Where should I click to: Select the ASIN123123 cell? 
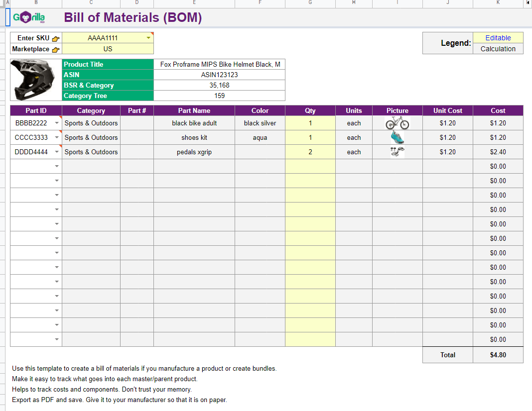coord(220,75)
